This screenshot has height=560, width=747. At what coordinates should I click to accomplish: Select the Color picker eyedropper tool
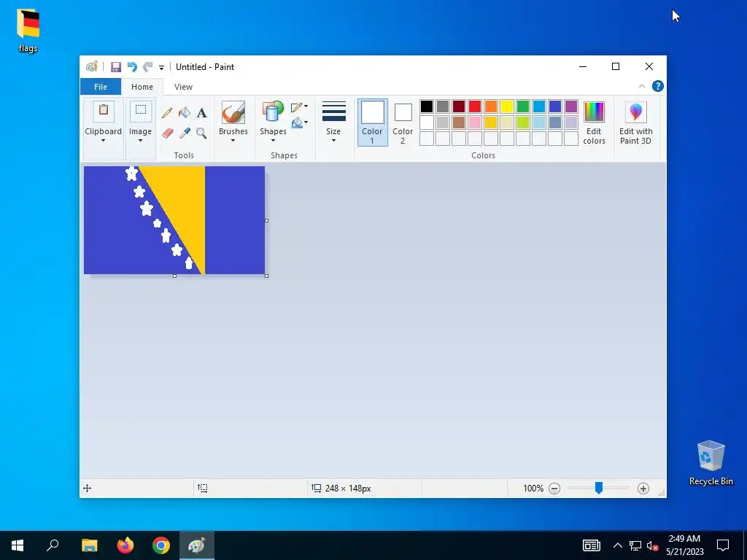(x=185, y=133)
